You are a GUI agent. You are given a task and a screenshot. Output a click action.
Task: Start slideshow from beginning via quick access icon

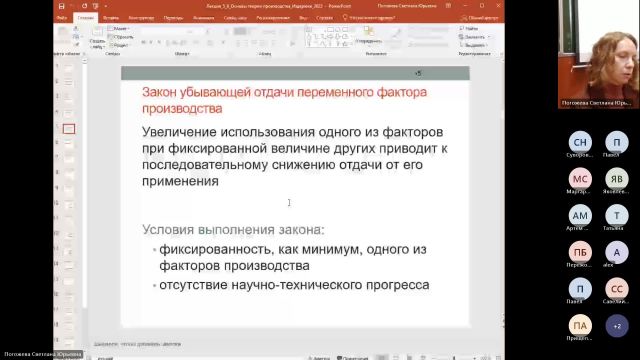(96, 6)
